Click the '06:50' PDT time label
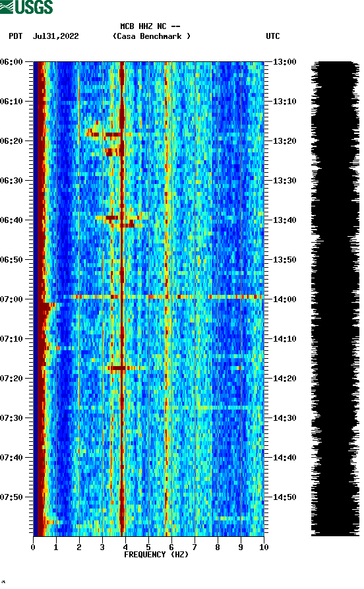 pyautogui.click(x=11, y=260)
